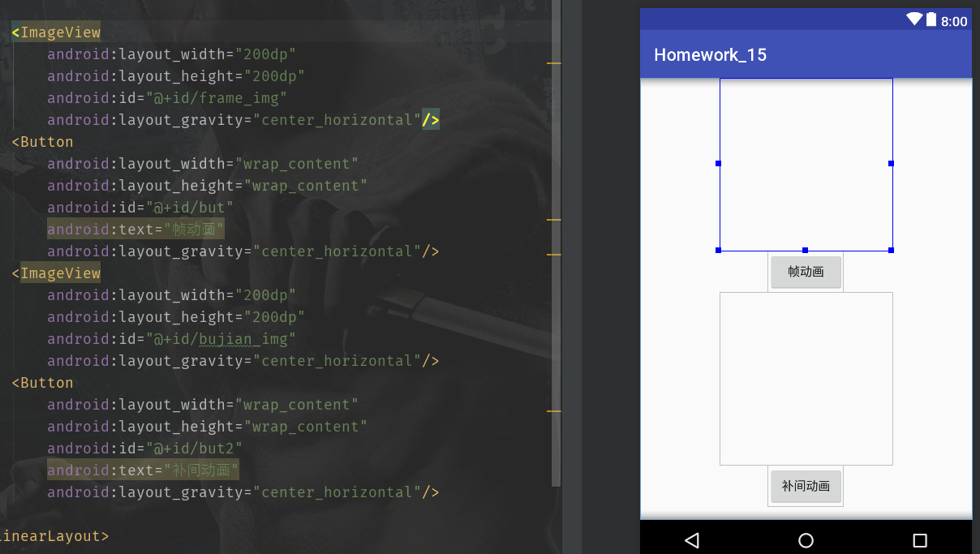Click the Wi-Fi status icon in preview
This screenshot has height=554, width=980.
pyautogui.click(x=914, y=19)
